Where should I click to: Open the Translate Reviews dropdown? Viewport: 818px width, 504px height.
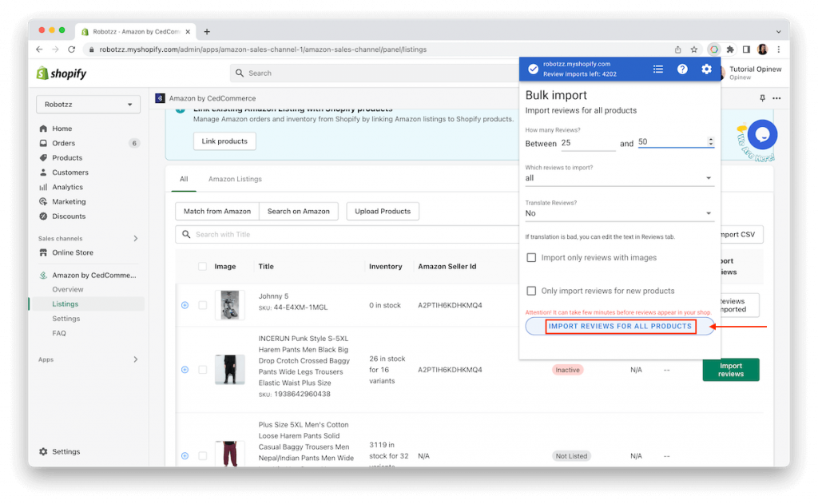coord(619,213)
